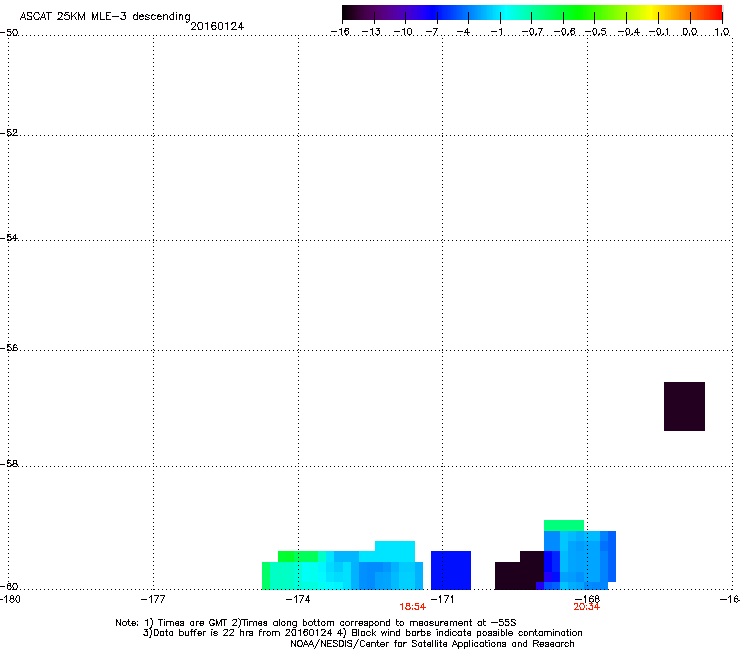The height and width of the screenshot is (650, 740).
Task: Click the -58 latitude axis label
Action: click(9, 464)
